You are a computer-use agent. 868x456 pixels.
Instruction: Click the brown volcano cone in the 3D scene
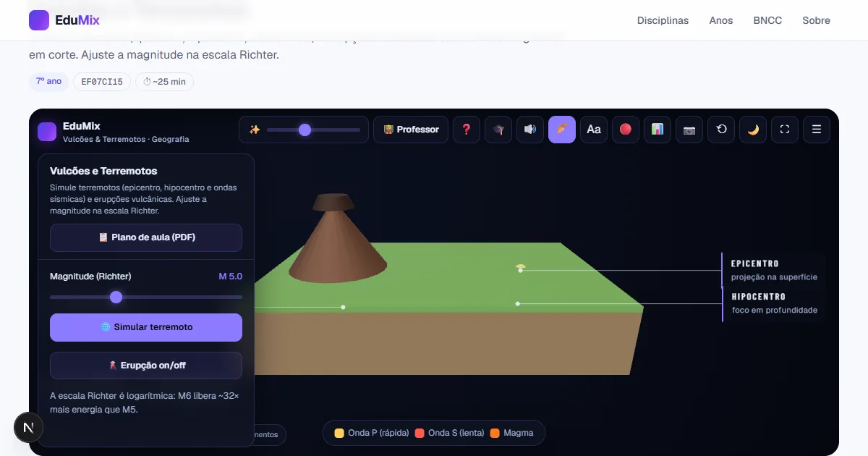click(x=337, y=246)
